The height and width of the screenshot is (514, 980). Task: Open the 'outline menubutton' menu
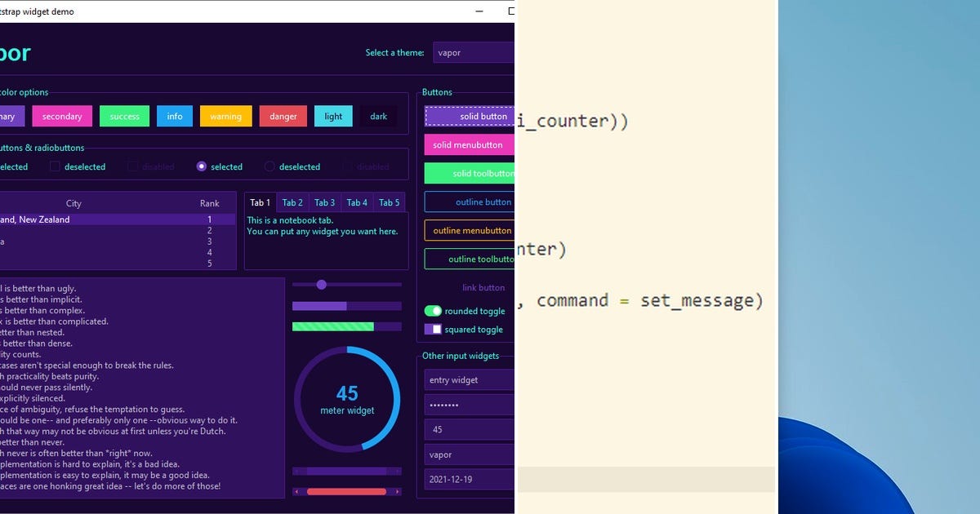click(x=468, y=230)
